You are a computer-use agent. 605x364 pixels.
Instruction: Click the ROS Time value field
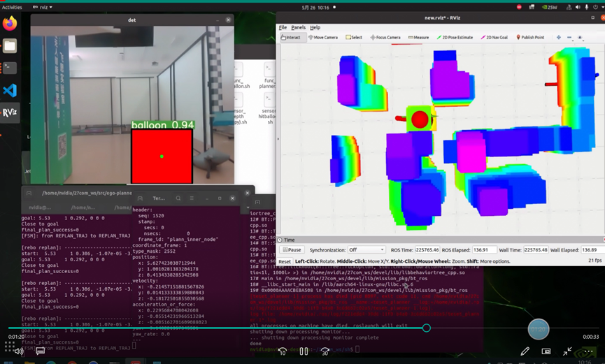(x=427, y=250)
